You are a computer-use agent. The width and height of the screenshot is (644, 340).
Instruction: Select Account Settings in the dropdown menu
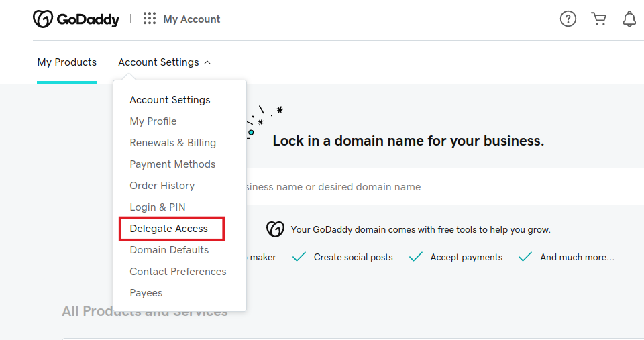click(170, 100)
